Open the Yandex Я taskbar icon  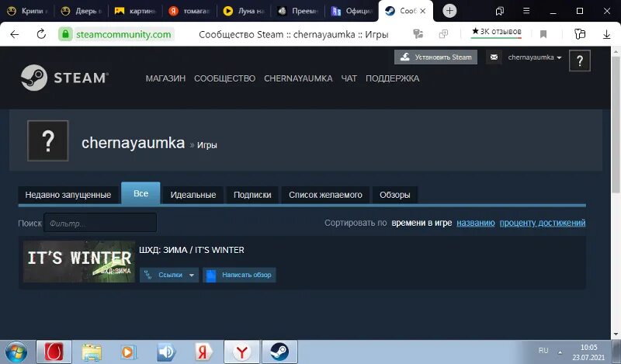point(203,352)
